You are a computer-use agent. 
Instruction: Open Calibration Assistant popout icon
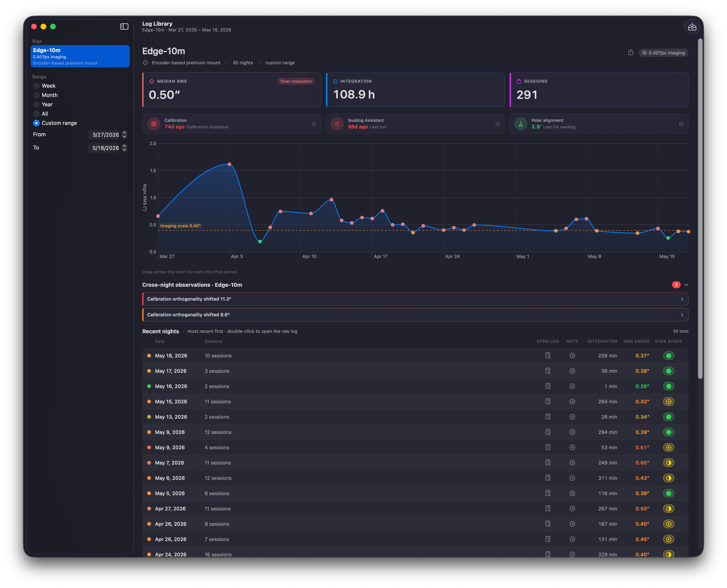point(314,124)
